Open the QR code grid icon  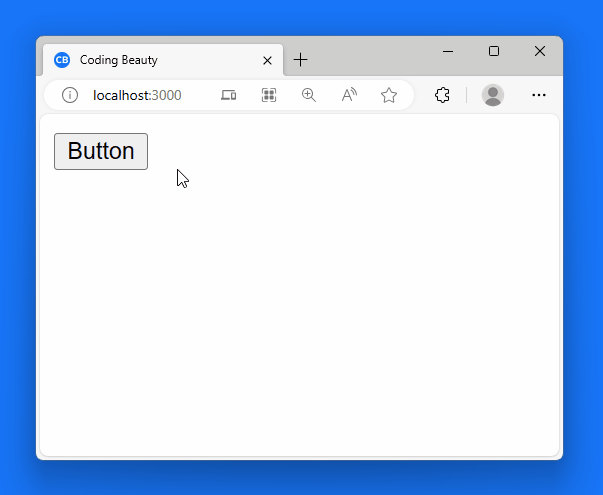click(268, 95)
